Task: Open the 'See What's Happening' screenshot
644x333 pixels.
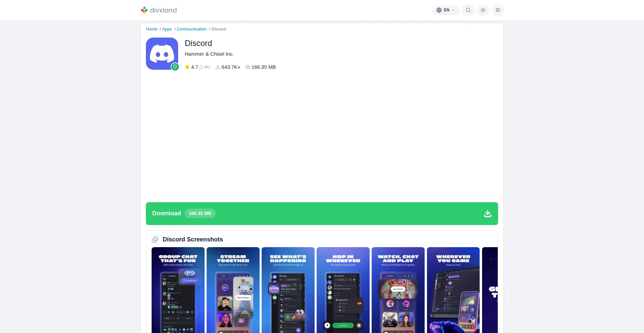Action: [288, 290]
